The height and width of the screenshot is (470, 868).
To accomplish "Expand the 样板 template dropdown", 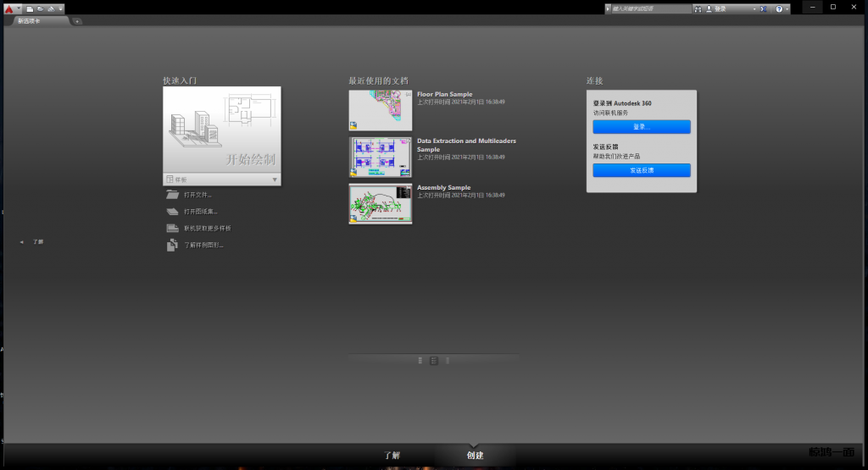I will pyautogui.click(x=274, y=180).
